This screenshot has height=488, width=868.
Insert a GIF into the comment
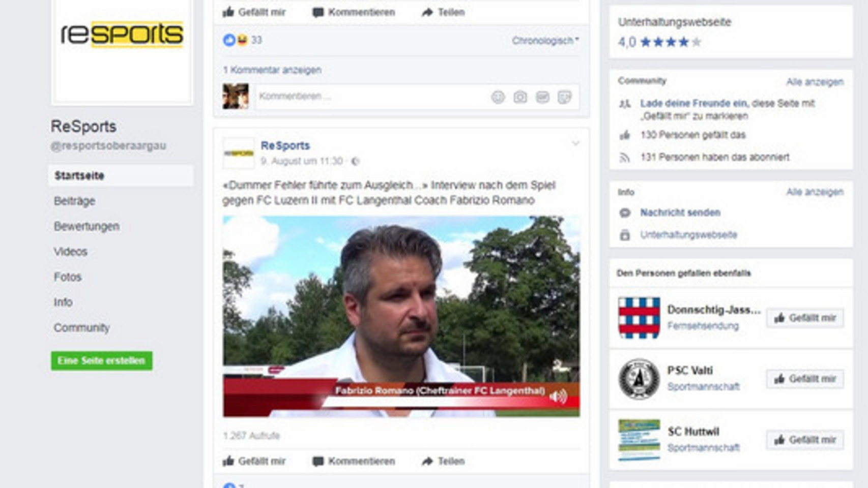542,97
